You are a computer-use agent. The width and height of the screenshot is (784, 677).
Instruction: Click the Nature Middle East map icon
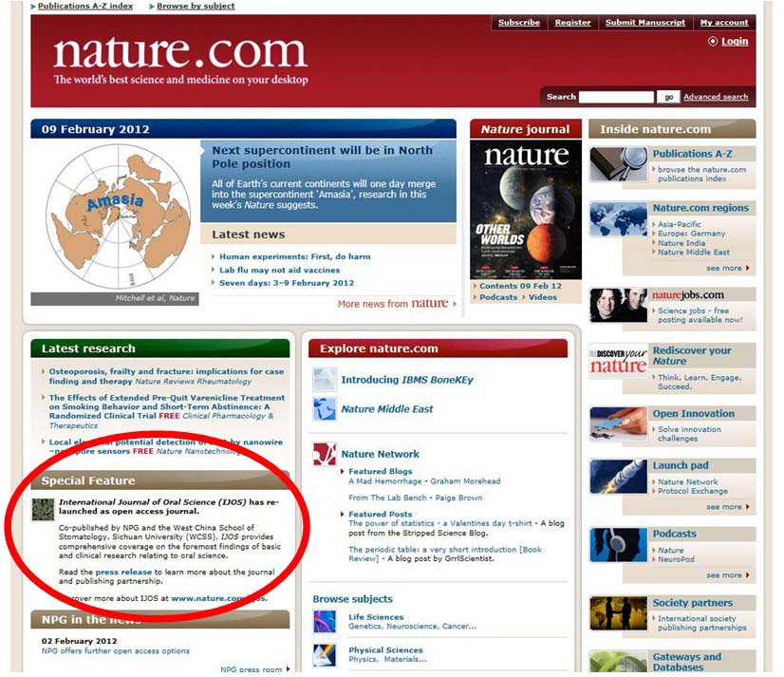[x=325, y=409]
